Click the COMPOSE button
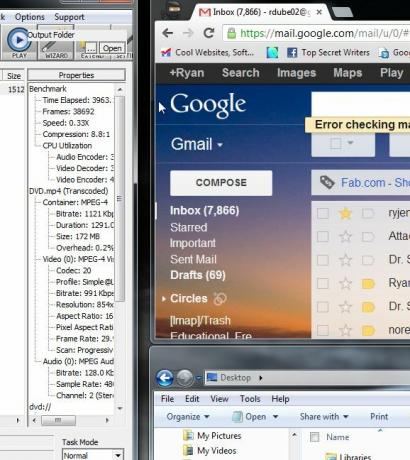 (x=221, y=183)
